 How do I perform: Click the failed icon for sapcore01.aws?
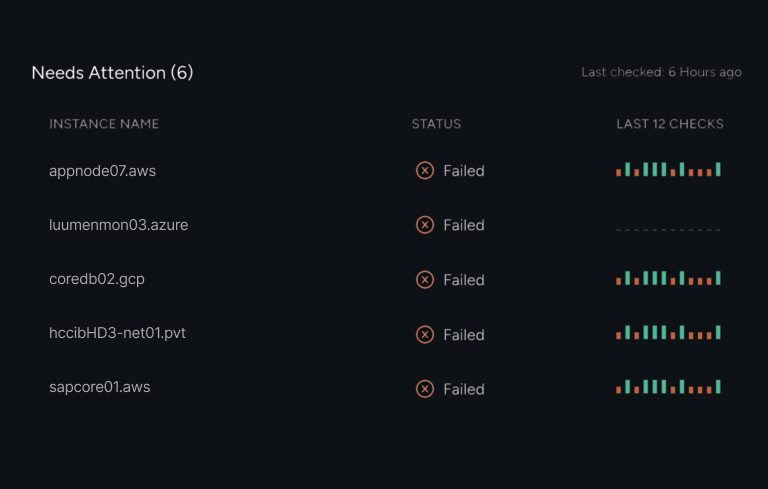click(x=425, y=389)
